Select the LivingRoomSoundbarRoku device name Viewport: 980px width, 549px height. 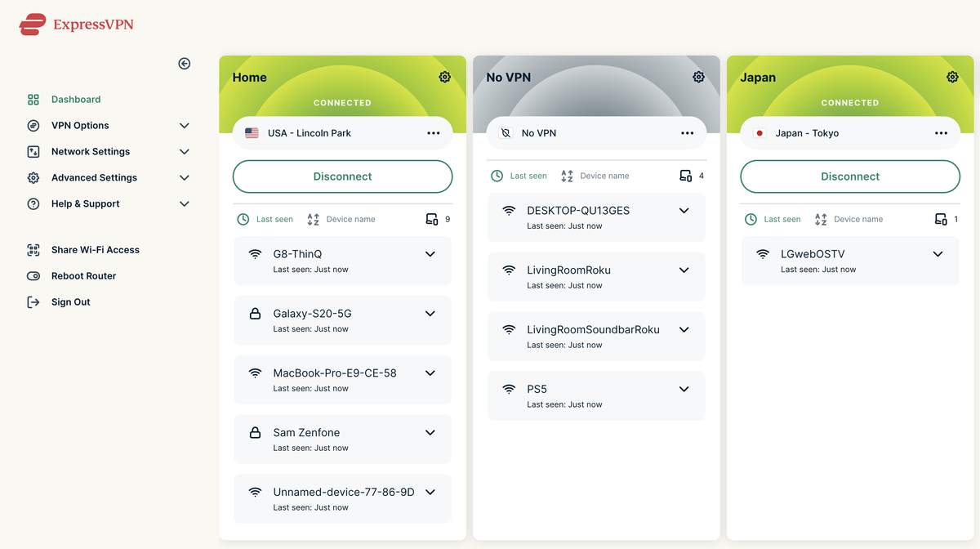click(593, 330)
